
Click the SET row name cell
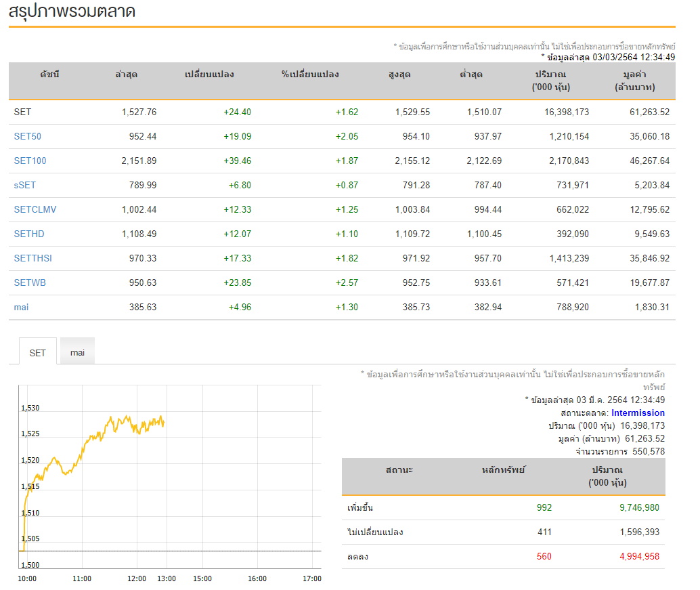(x=22, y=112)
